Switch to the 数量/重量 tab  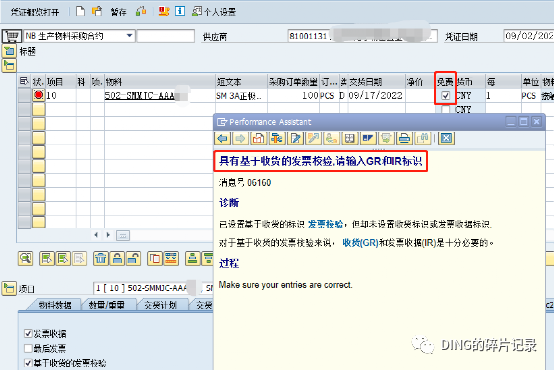point(107,305)
